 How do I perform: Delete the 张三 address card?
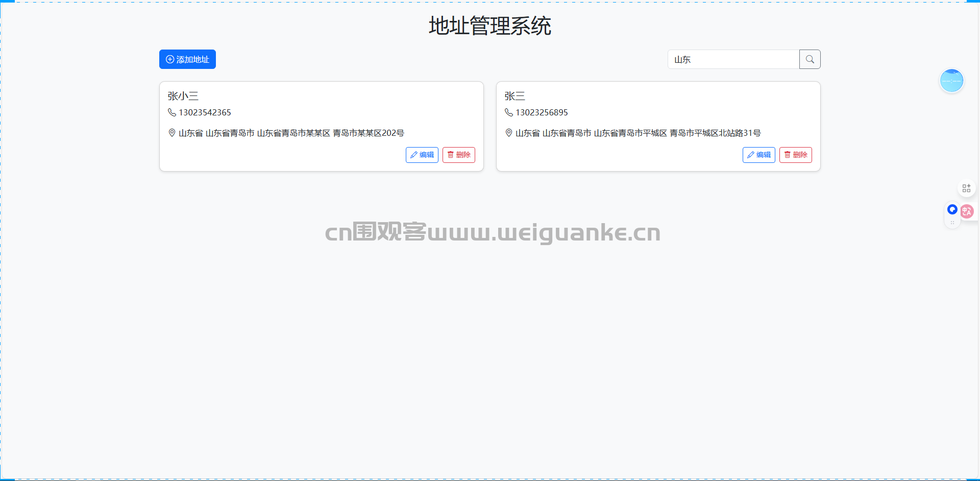[x=796, y=155]
